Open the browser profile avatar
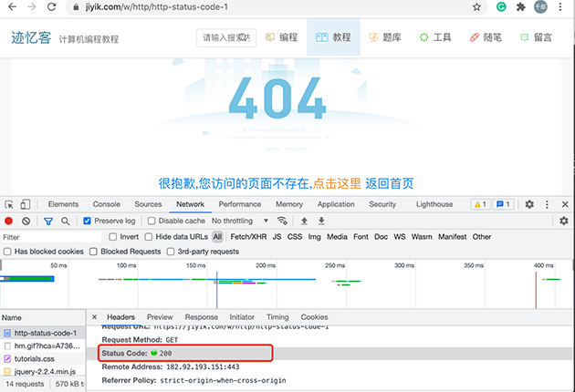 540,6
